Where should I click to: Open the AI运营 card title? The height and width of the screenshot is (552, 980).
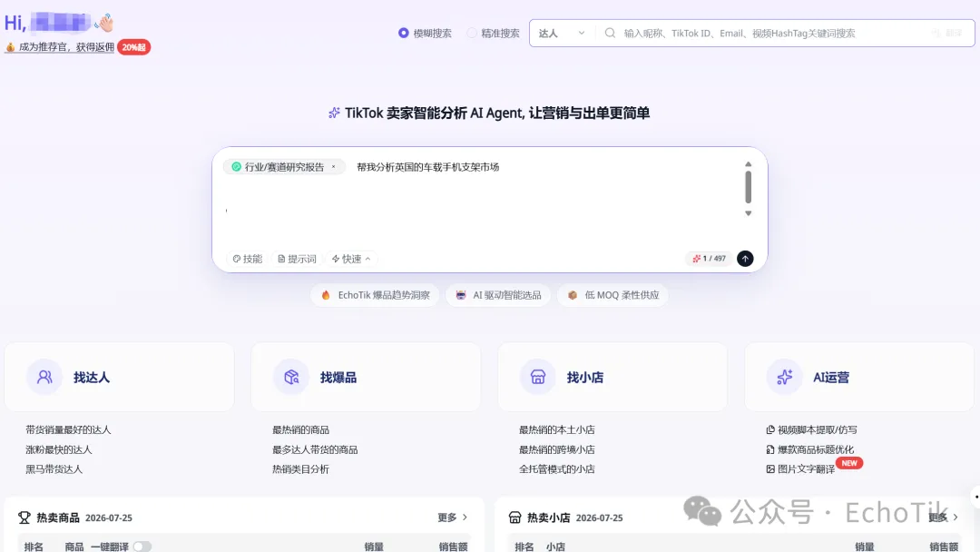(831, 378)
